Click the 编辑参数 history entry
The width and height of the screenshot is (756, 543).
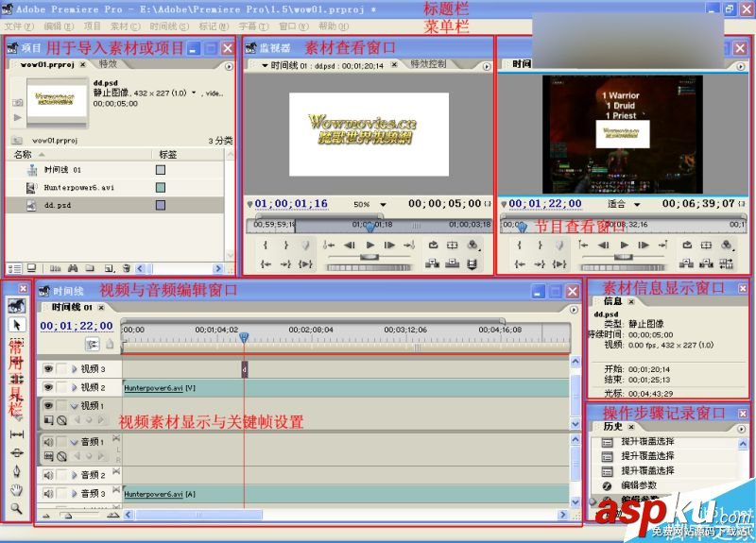pos(639,485)
